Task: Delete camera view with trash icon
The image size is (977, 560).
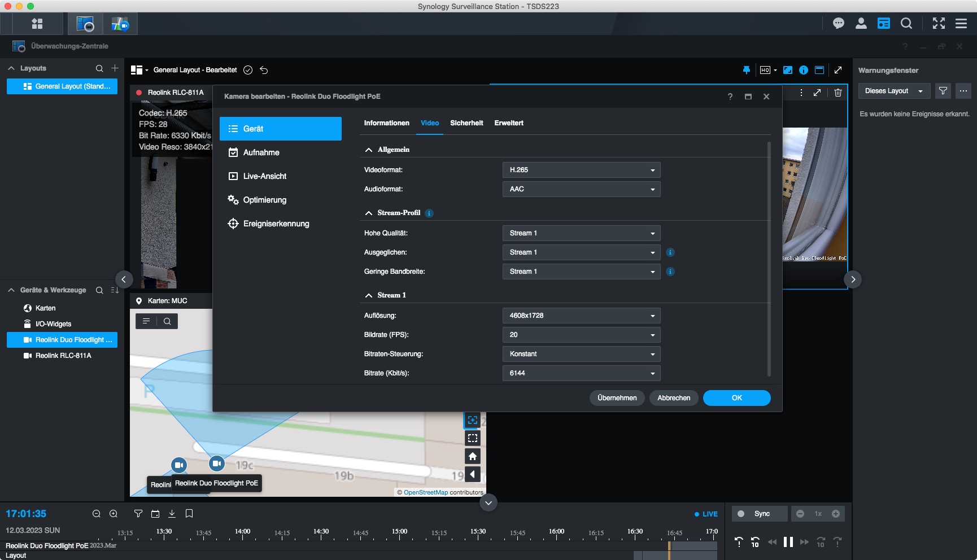Action: pos(838,93)
